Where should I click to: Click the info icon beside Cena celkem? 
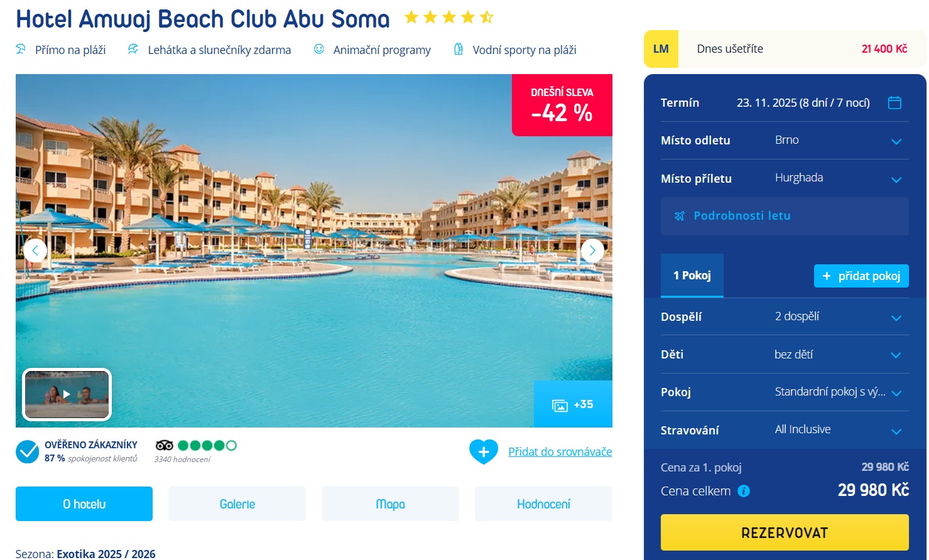(744, 491)
